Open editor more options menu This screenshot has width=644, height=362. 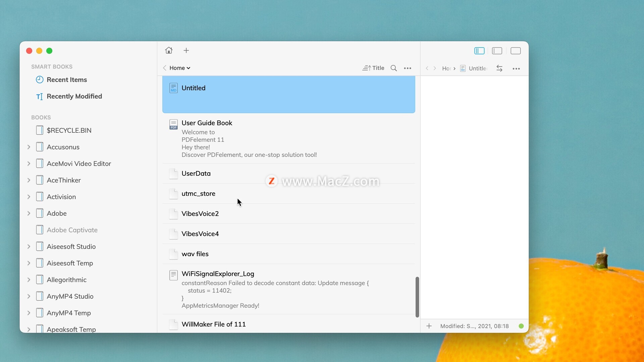point(516,69)
